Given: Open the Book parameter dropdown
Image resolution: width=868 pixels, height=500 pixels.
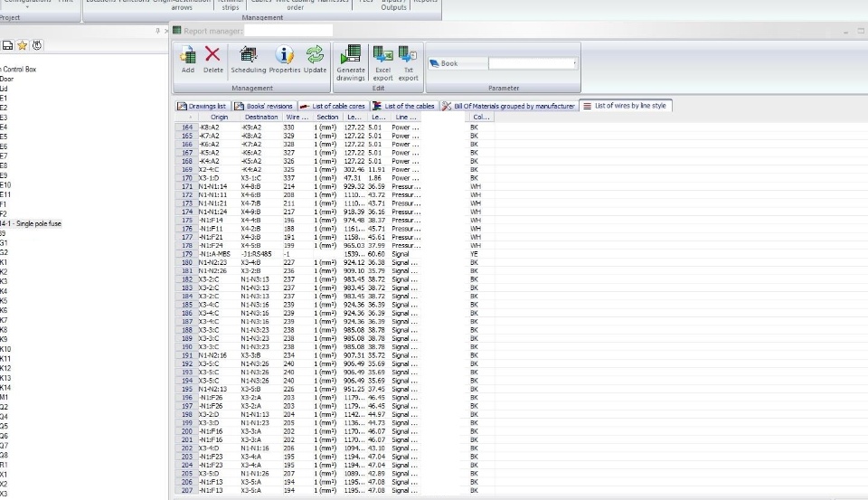Looking at the screenshot, I should tap(574, 63).
